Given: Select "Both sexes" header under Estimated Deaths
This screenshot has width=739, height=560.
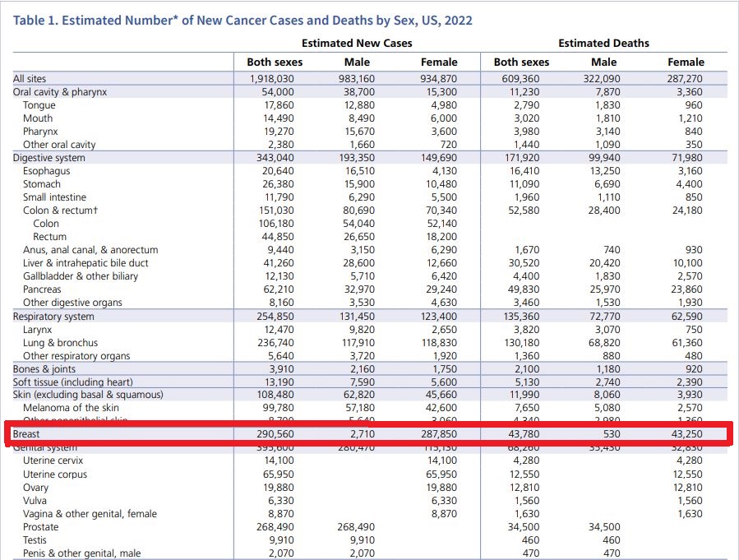Looking at the screenshot, I should tap(521, 62).
